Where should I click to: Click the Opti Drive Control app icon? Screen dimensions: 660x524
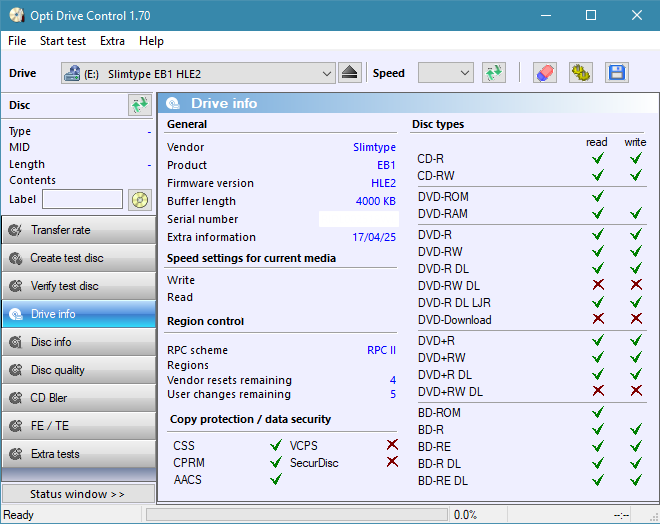click(x=17, y=16)
